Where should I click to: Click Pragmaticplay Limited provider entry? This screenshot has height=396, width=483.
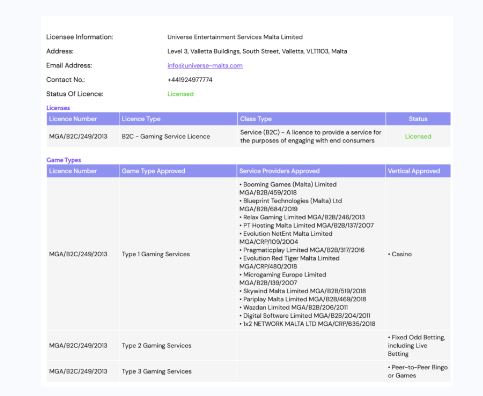tap(302, 250)
